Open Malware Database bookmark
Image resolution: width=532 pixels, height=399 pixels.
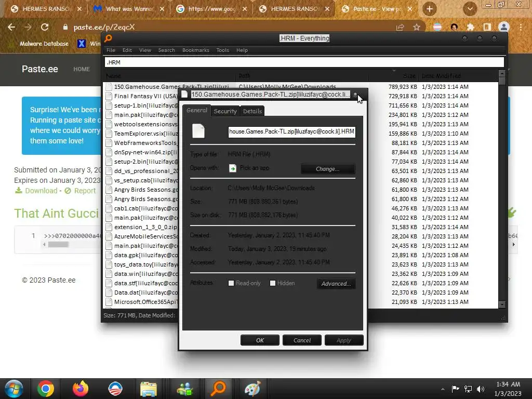(x=44, y=44)
